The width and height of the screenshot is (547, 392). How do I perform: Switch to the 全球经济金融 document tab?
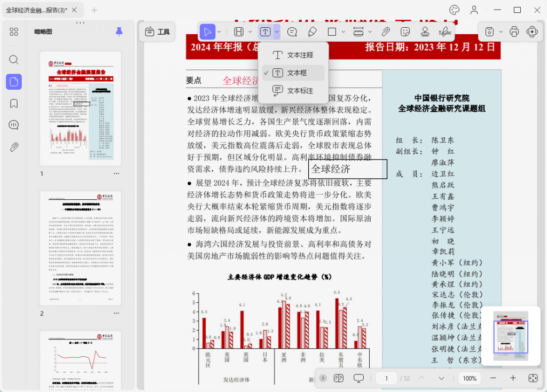pos(36,10)
